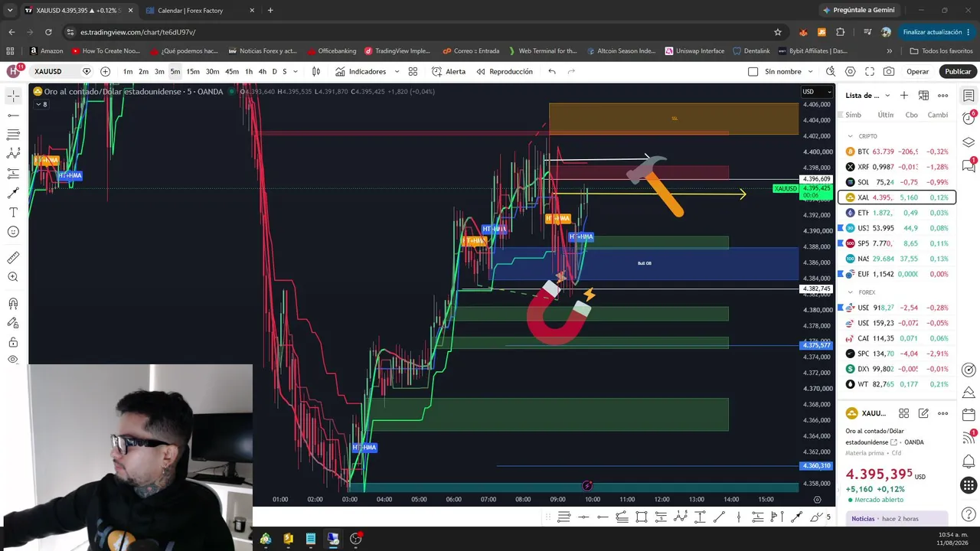Hide all drawings with the eye icon
980x551 pixels.
13,360
